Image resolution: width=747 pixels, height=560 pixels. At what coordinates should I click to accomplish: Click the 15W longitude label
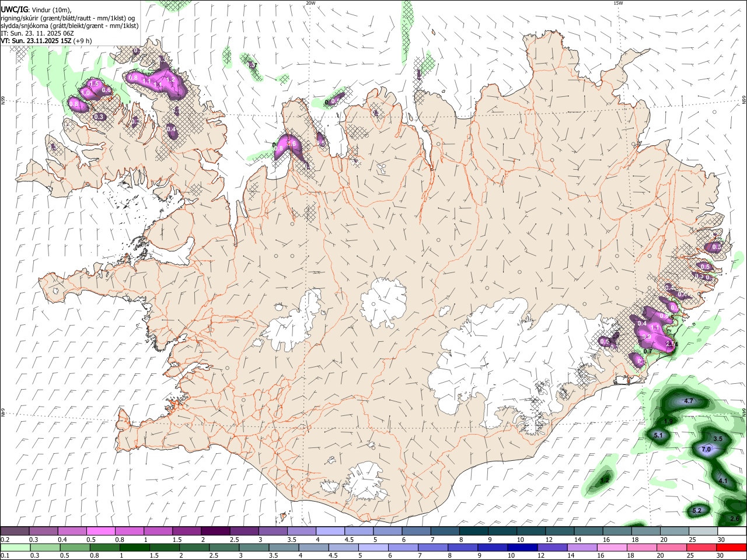pos(618,3)
